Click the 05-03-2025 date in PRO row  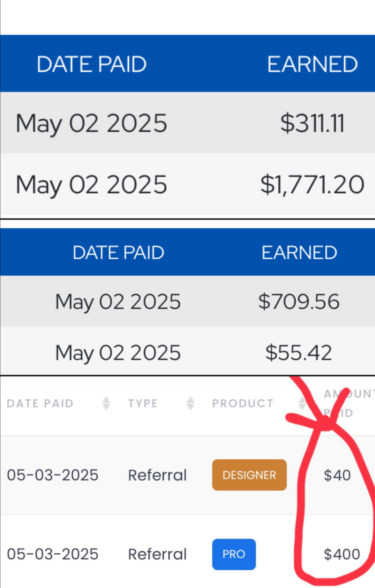click(53, 555)
